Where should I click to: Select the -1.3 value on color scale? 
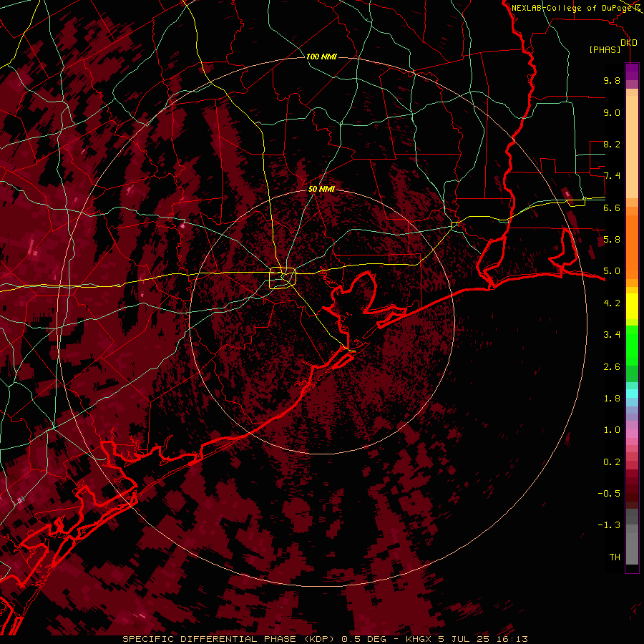[609, 525]
